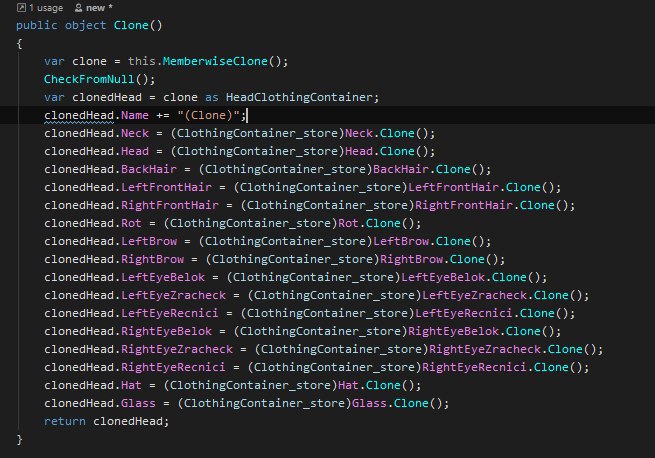
Task: Click ClothingContainer_store cast on Glass line
Action: (x=264, y=403)
